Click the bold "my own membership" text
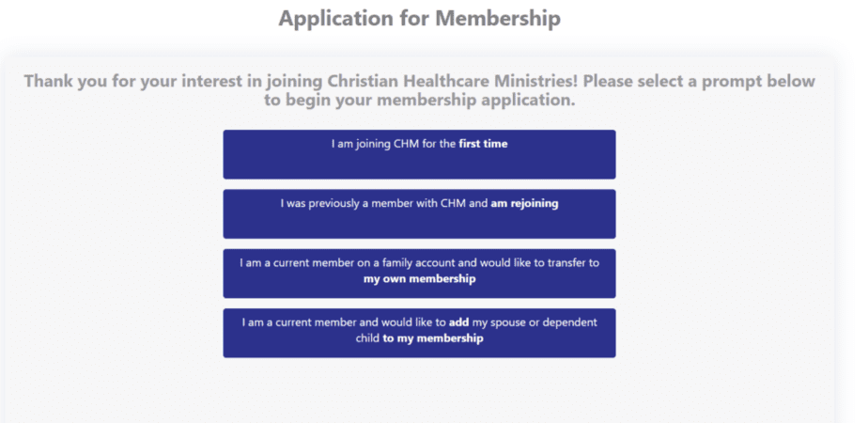Image resolution: width=868 pixels, height=423 pixels. click(419, 279)
